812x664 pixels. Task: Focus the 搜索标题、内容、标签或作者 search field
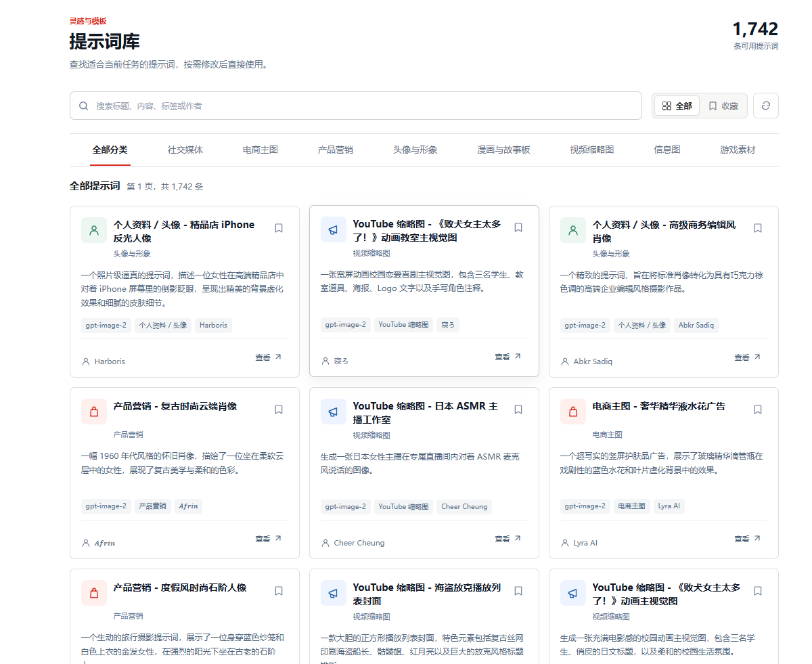[x=356, y=106]
